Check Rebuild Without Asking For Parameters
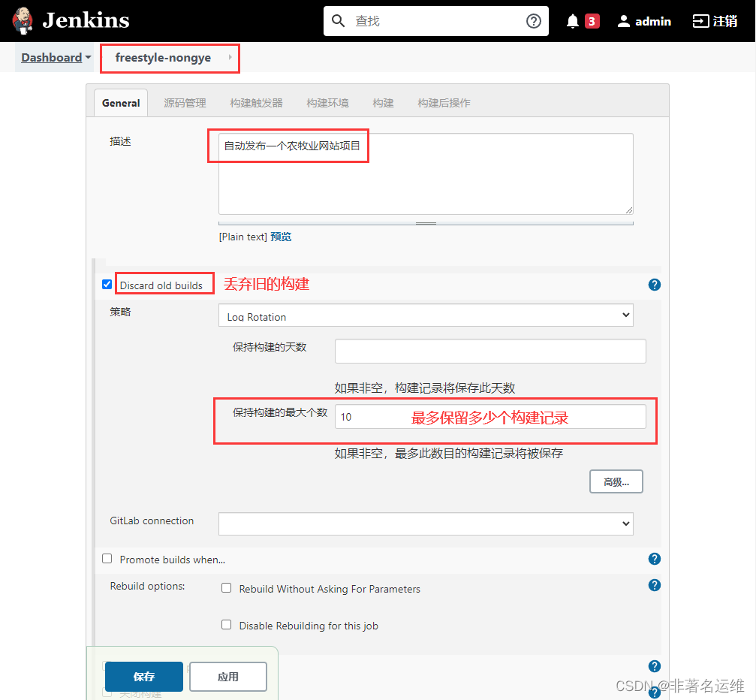This screenshot has height=700, width=756. pos(226,588)
